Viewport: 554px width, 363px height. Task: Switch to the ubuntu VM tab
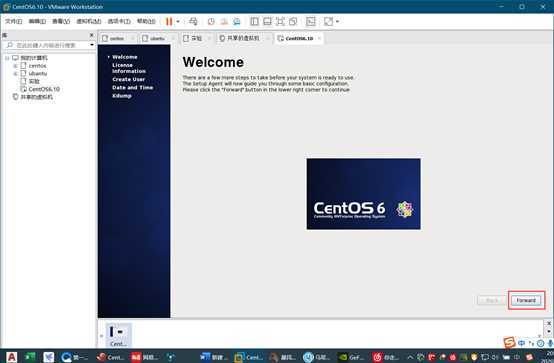(155, 38)
